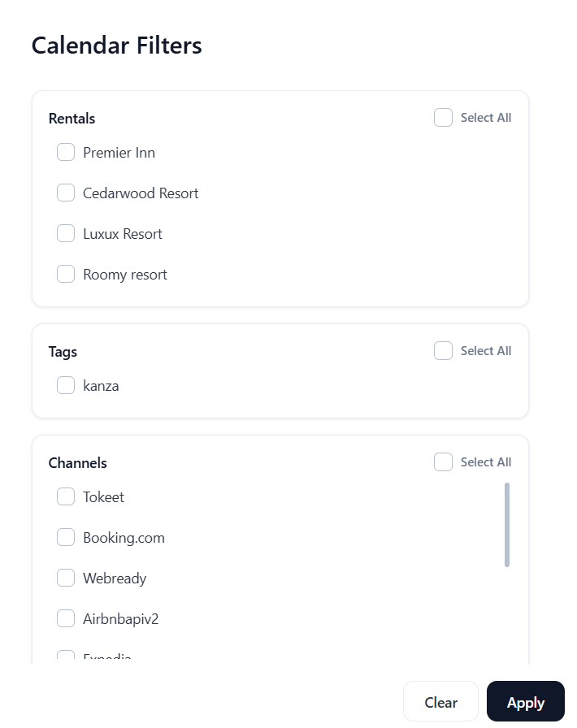Check the Tokeet channel checkbox
The height and width of the screenshot is (728, 577).
click(66, 496)
